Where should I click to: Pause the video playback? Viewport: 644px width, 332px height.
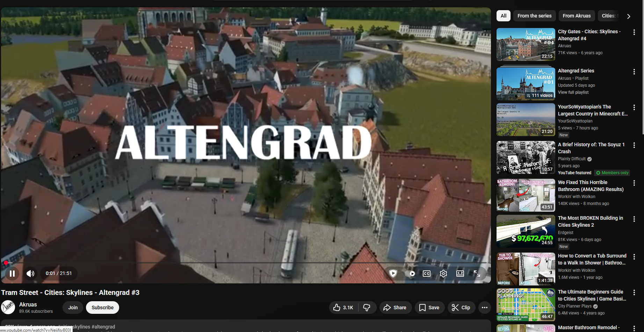(12, 274)
